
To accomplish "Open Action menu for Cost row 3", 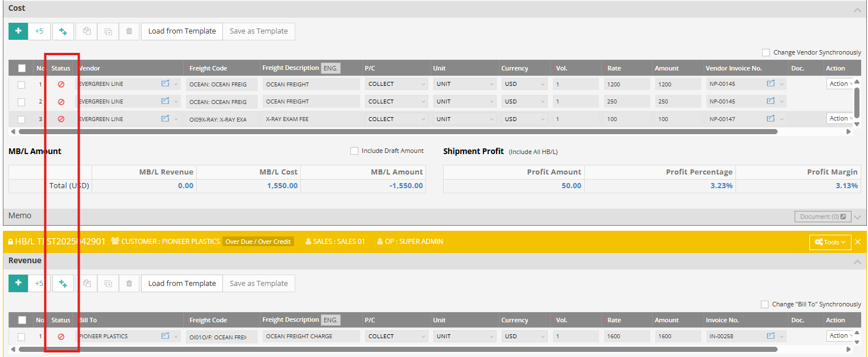I will (840, 119).
